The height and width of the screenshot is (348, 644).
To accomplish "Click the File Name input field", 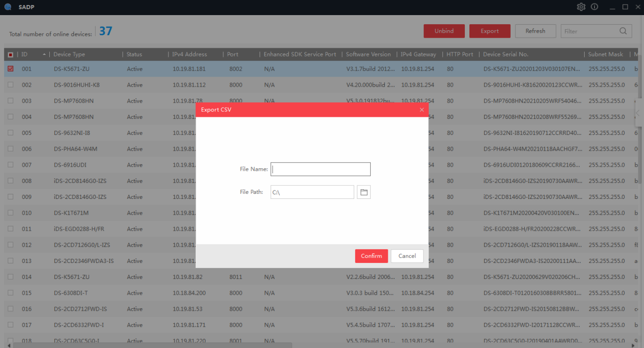I will [320, 169].
